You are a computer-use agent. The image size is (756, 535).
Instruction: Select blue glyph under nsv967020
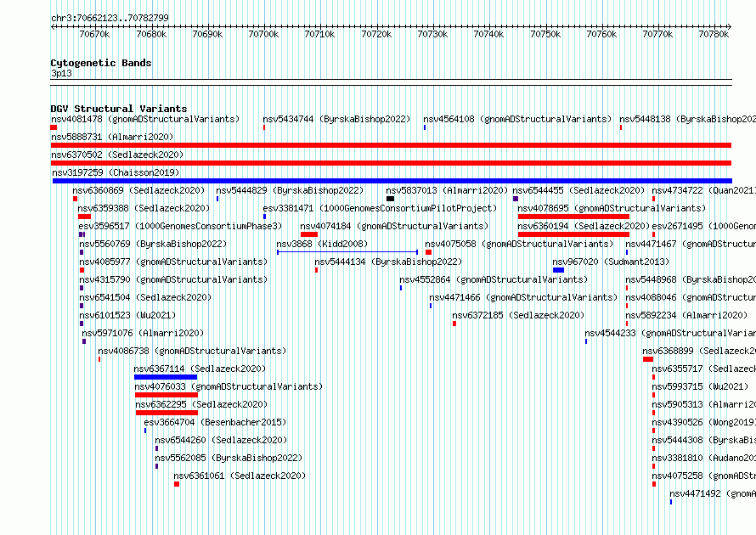coord(558,270)
